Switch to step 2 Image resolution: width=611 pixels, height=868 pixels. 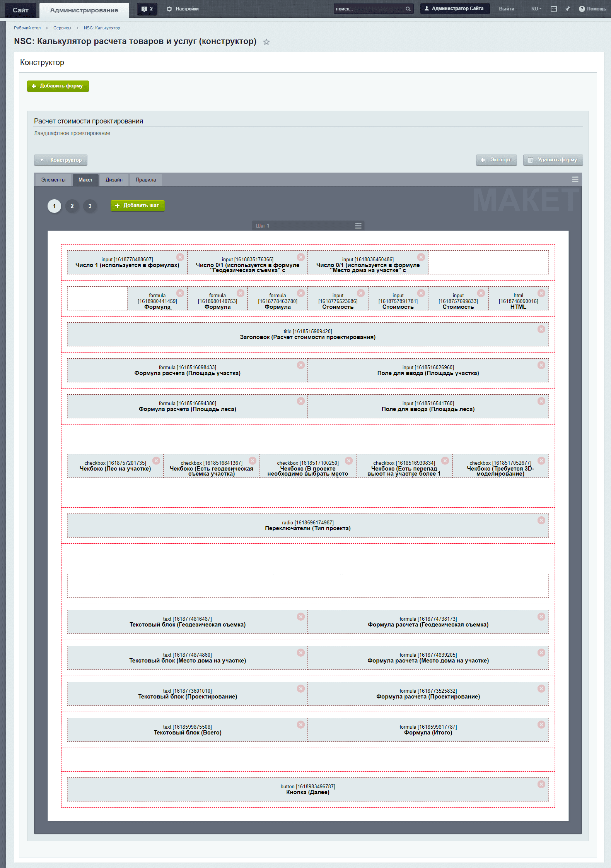pos(72,206)
